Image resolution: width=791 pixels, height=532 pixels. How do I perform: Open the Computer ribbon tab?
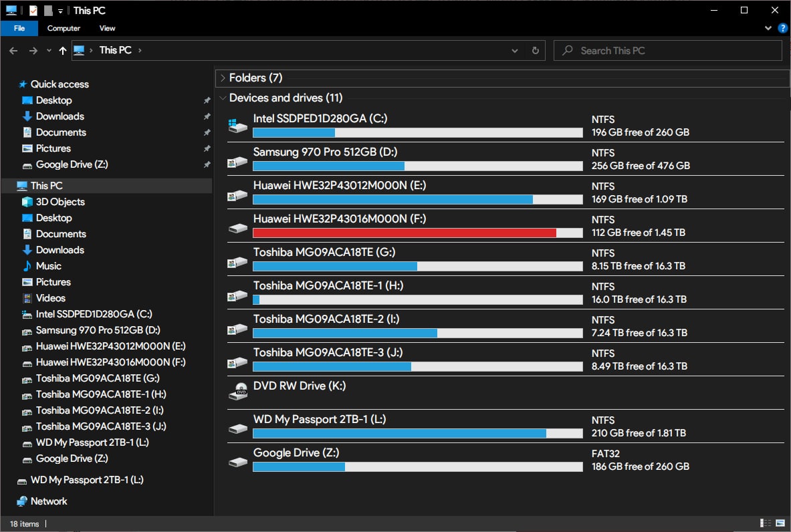pos(64,28)
